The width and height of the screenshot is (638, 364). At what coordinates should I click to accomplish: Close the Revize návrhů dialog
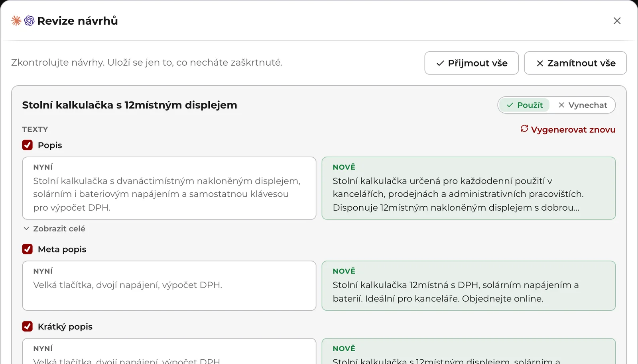tap(617, 21)
